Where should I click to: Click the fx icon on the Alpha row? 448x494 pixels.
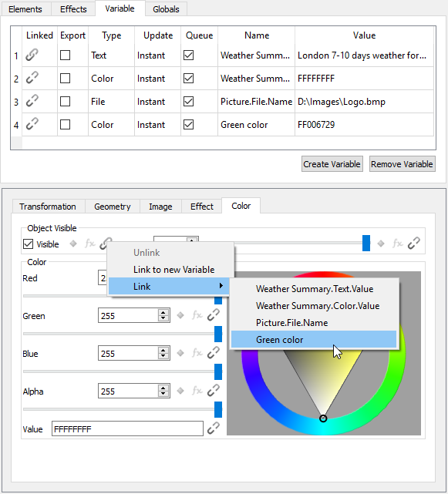pos(197,391)
